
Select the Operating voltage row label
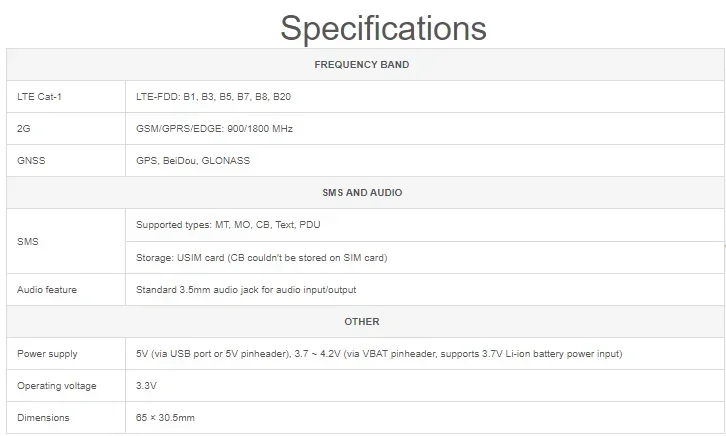[57, 385]
